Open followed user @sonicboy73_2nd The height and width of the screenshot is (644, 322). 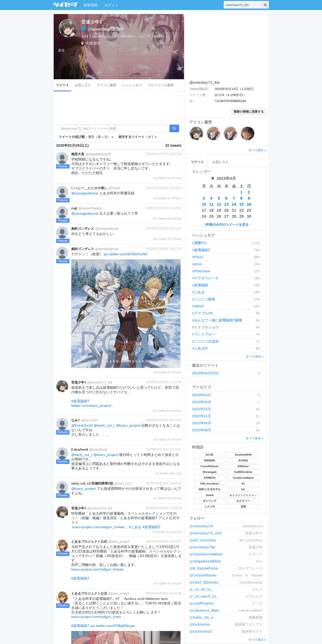(x=205, y=533)
